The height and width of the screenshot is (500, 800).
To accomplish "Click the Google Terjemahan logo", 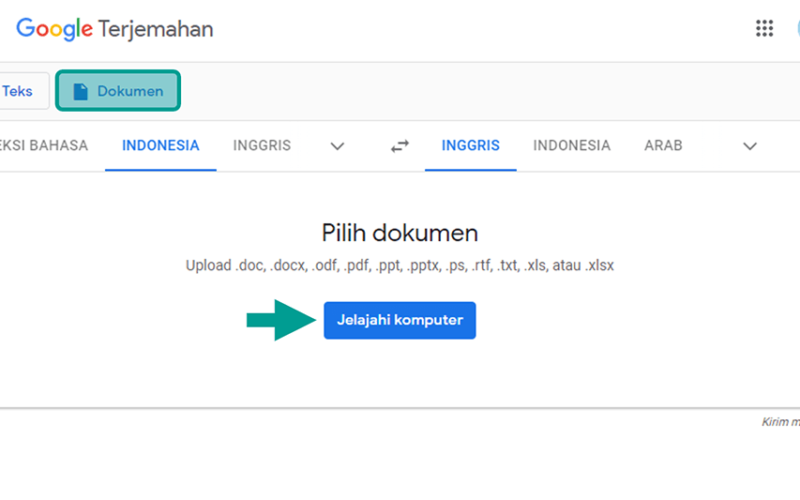I will pos(115,29).
